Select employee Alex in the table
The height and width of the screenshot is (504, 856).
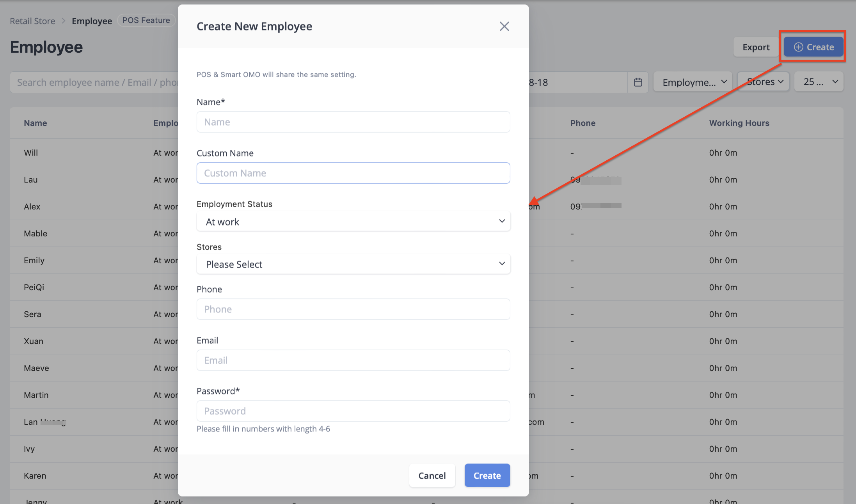point(32,207)
